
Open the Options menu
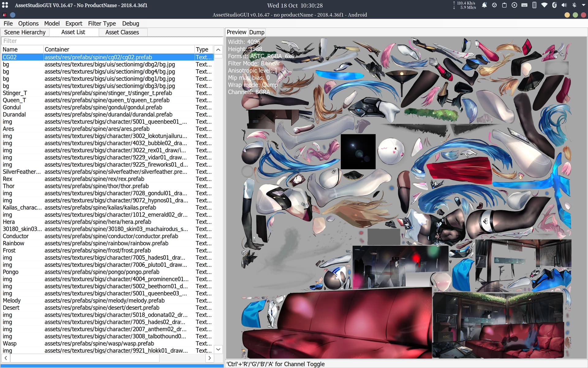tap(28, 23)
